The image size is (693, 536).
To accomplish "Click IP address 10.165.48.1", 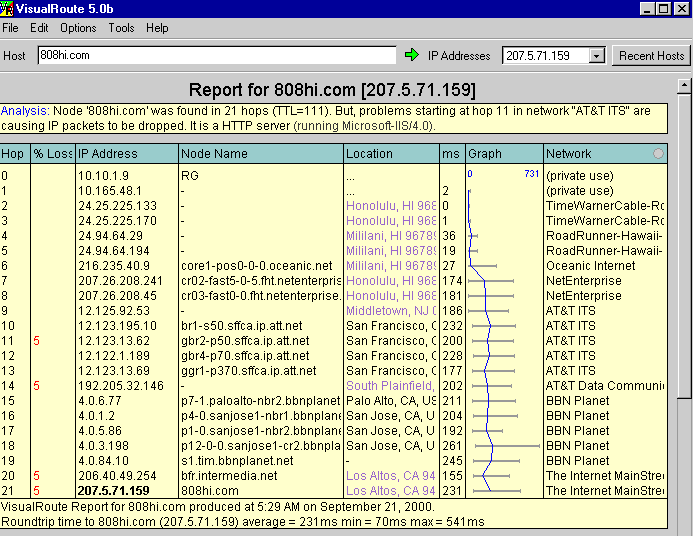I will click(110, 191).
